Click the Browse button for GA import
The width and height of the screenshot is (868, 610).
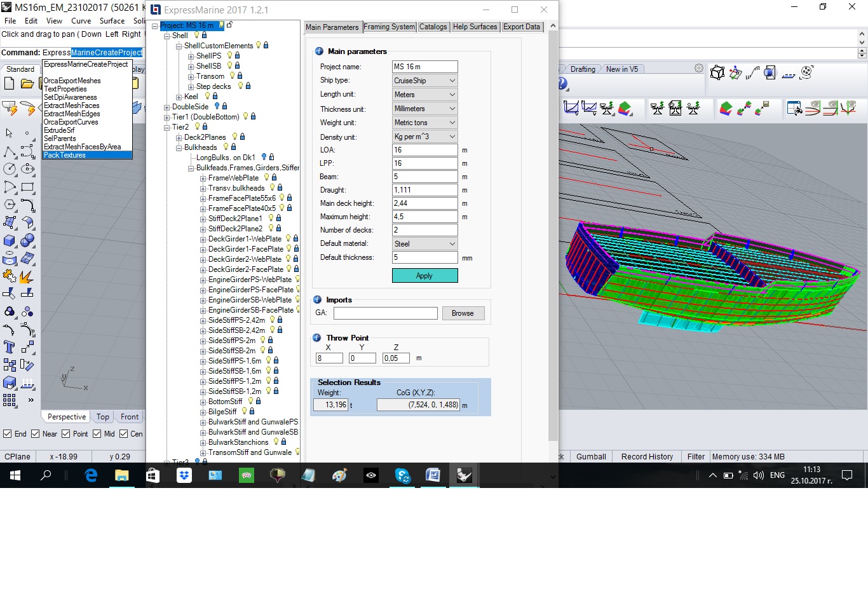click(x=463, y=313)
